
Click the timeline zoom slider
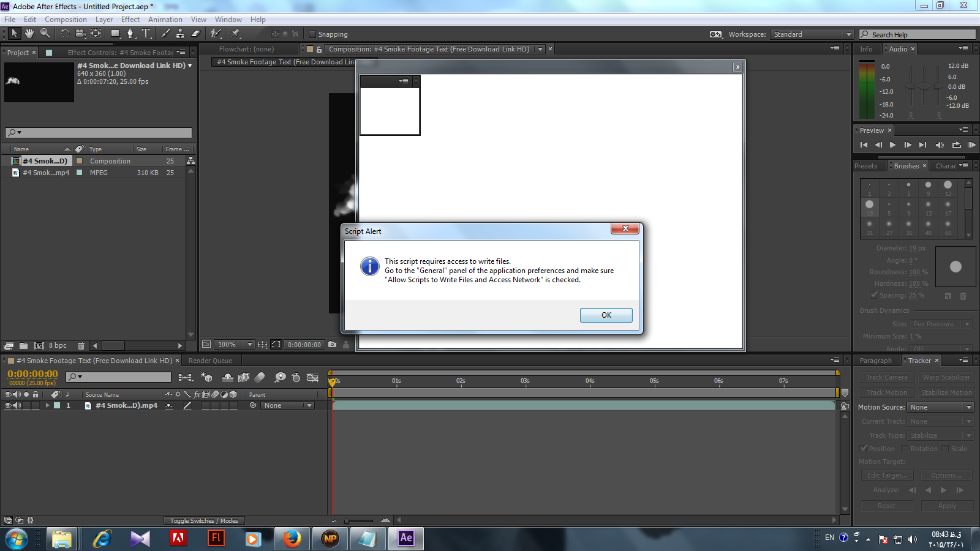click(360, 520)
